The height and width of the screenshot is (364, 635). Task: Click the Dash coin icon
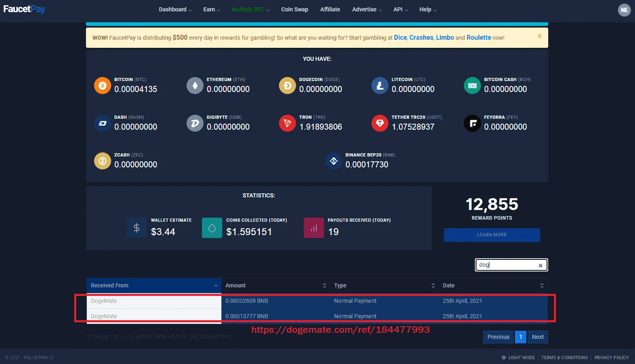coord(103,123)
